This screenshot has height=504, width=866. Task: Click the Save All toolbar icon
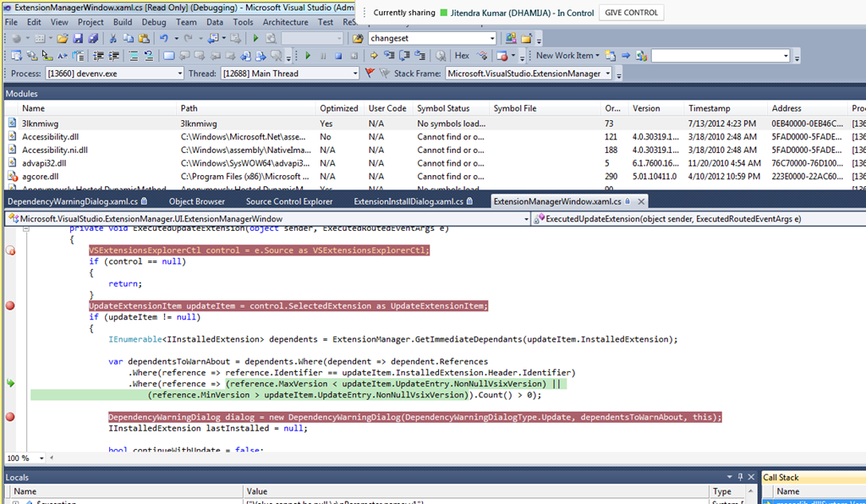click(x=93, y=38)
